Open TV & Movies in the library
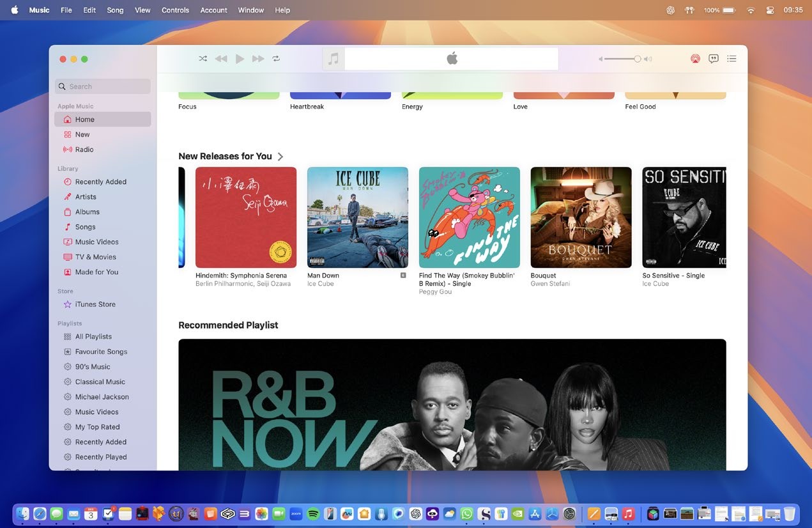 click(103, 257)
